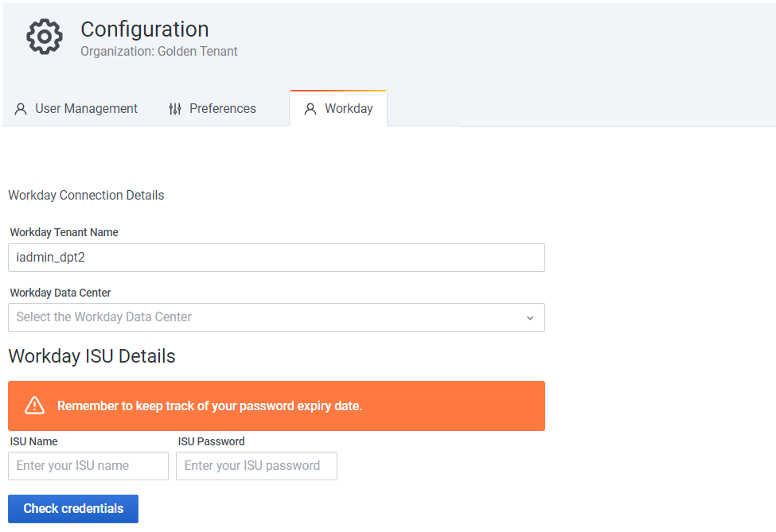The image size is (776, 532).
Task: Focus the Workday Tenant Name field
Action: pyautogui.click(x=277, y=258)
